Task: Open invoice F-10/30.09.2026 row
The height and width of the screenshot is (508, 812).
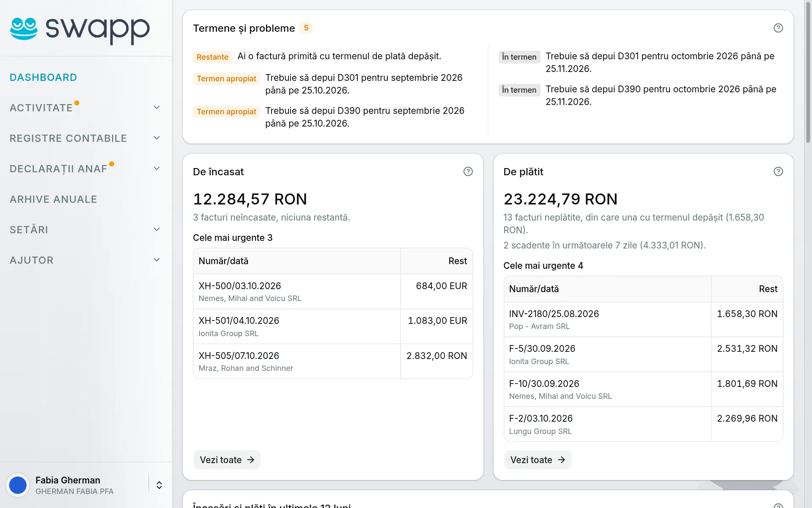Action: [x=643, y=389]
